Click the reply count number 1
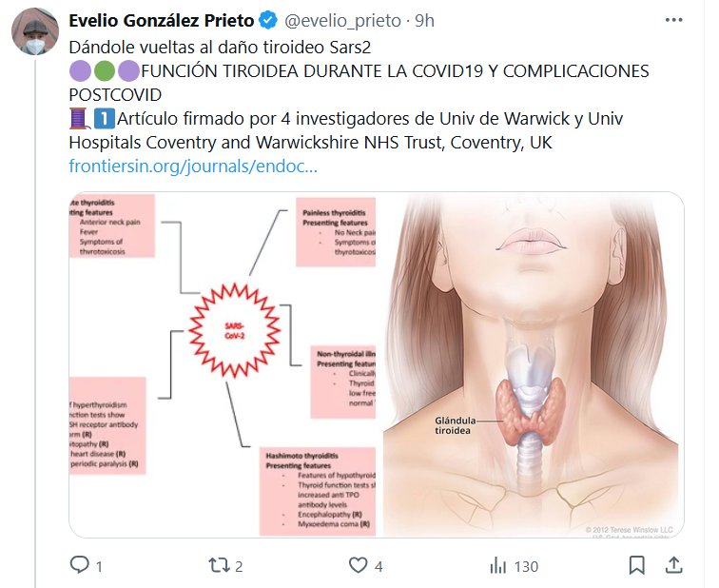 tap(99, 567)
